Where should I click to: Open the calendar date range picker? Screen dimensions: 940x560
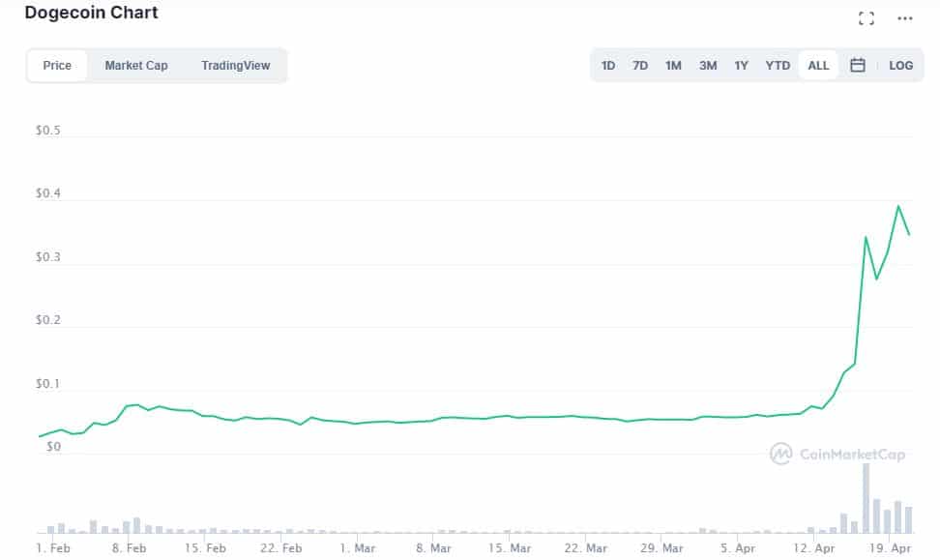tap(857, 66)
